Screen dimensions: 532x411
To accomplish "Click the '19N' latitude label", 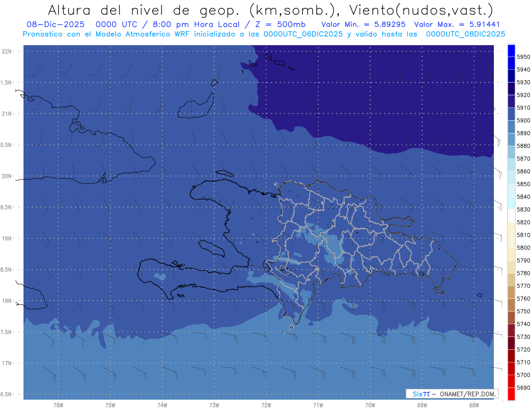I will point(7,239).
